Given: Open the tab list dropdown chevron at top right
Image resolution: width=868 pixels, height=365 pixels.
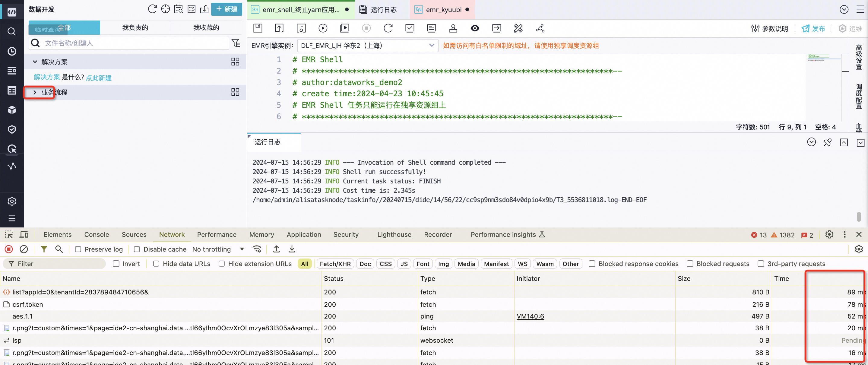Looking at the screenshot, I should tap(844, 9).
